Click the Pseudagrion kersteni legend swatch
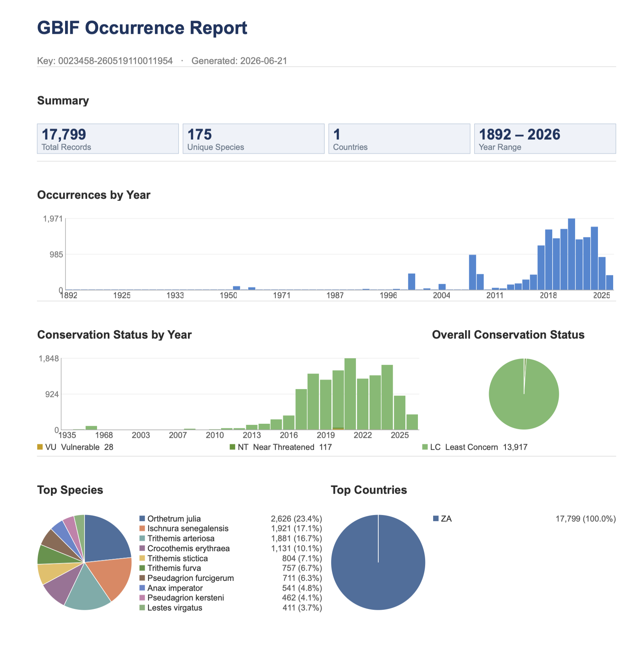This screenshot has width=644, height=652. tap(142, 598)
